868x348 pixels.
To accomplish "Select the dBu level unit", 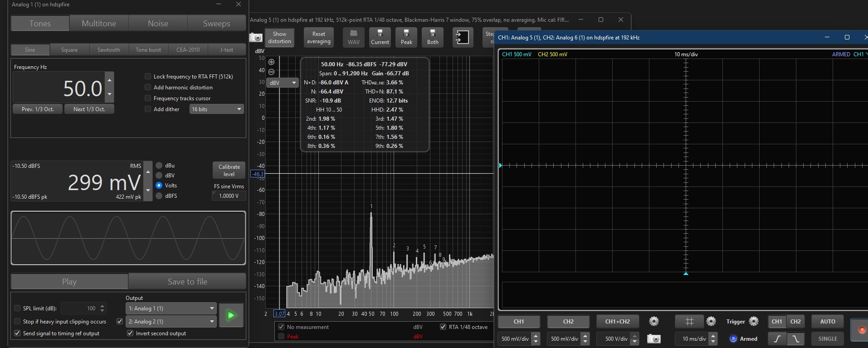I will (159, 166).
